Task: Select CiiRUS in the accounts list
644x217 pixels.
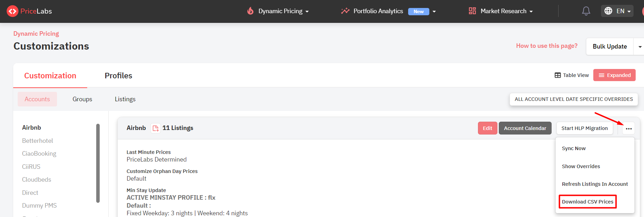Action: coord(31,167)
